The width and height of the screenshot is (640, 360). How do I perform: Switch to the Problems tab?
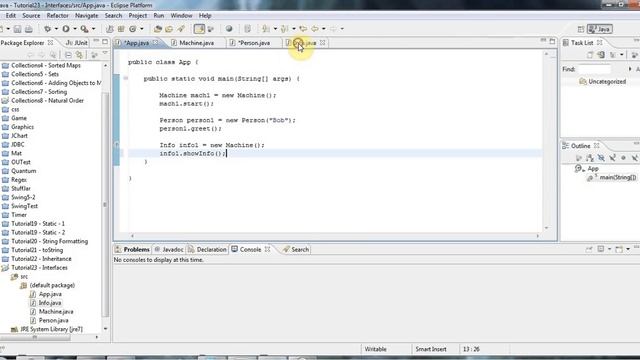click(132, 249)
